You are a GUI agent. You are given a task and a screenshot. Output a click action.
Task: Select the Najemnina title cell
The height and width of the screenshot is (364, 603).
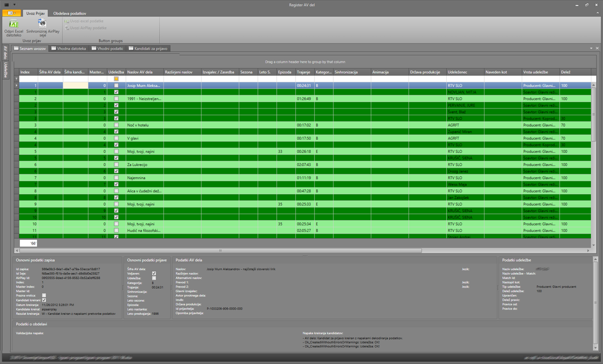coord(145,178)
